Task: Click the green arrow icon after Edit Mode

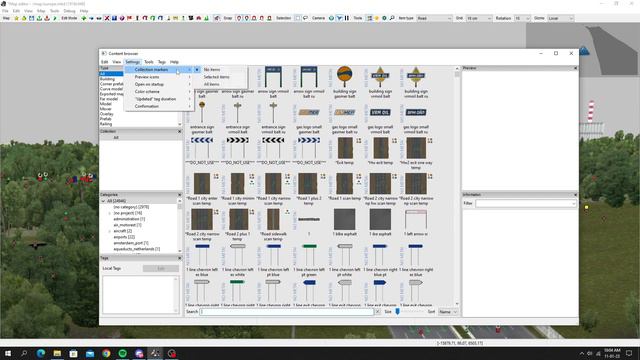Action: (84, 18)
